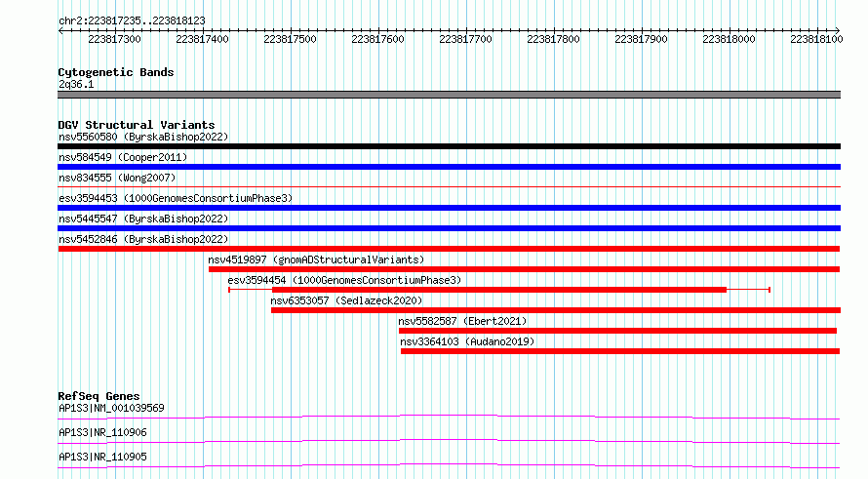Click the magenta AP1S3|NM_001039569 transcript line
This screenshot has height=479, width=868.
click(449, 417)
